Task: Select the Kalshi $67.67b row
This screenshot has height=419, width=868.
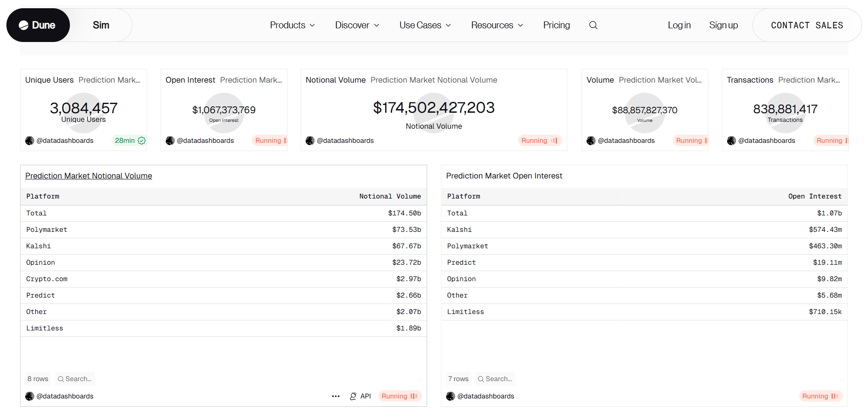Action: tap(223, 246)
